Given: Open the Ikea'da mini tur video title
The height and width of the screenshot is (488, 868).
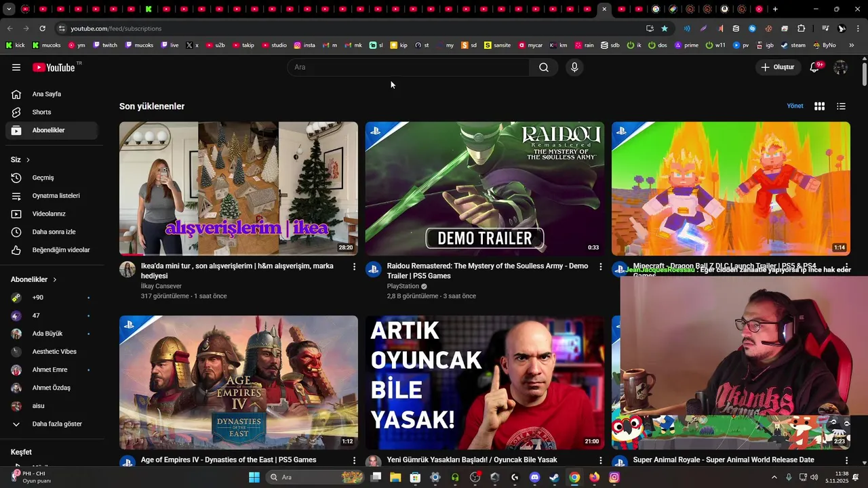Looking at the screenshot, I should click(x=237, y=271).
